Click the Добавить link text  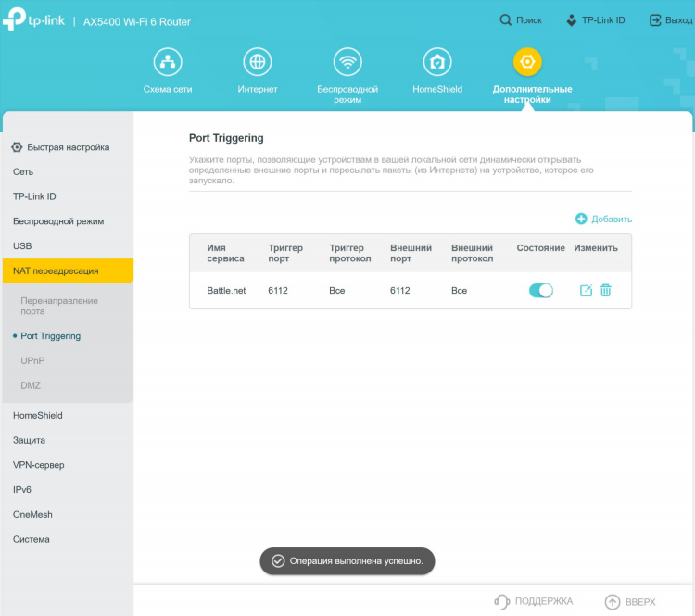coord(612,219)
